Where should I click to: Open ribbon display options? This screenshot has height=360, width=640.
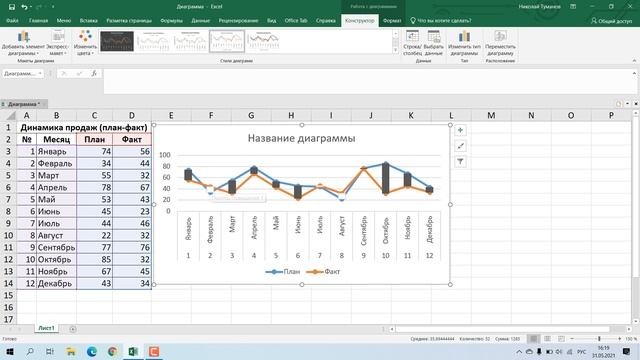coord(573,7)
